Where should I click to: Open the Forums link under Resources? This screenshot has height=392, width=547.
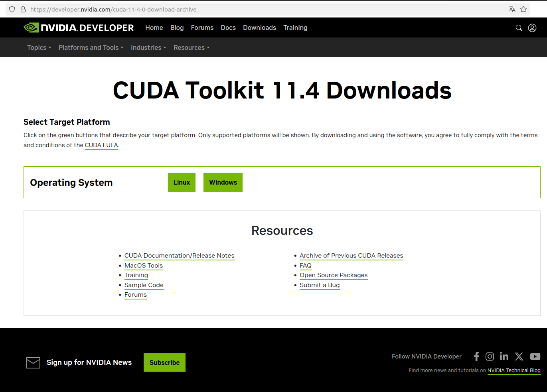click(x=136, y=295)
